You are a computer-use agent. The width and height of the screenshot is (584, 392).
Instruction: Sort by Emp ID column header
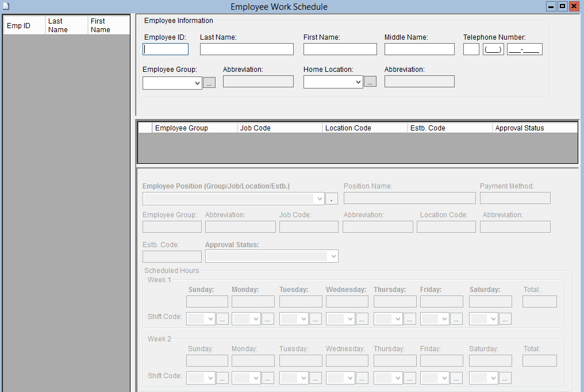pyautogui.click(x=24, y=26)
